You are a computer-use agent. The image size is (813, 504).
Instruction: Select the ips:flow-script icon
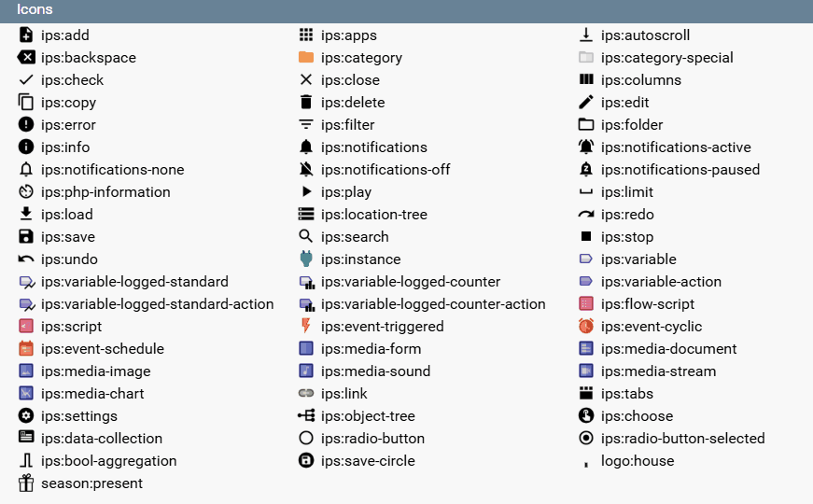586,304
